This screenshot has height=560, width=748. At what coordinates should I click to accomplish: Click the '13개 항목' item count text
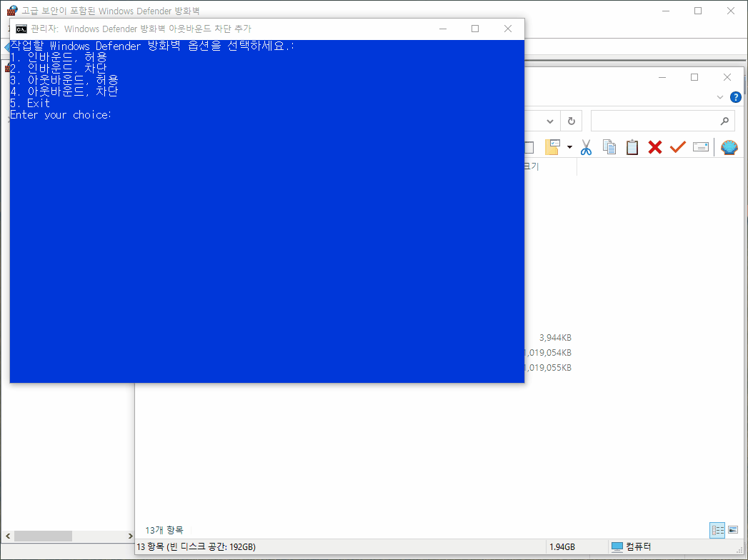[164, 530]
